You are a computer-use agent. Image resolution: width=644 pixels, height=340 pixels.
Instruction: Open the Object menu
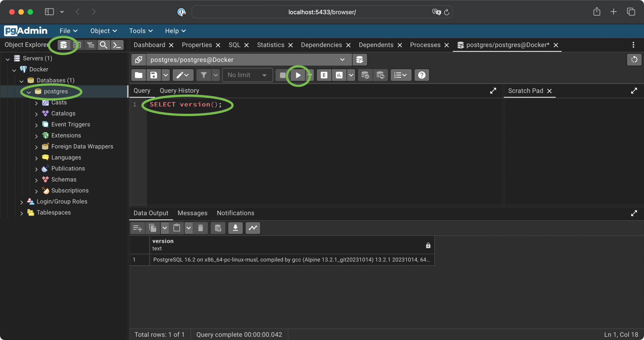(x=103, y=31)
